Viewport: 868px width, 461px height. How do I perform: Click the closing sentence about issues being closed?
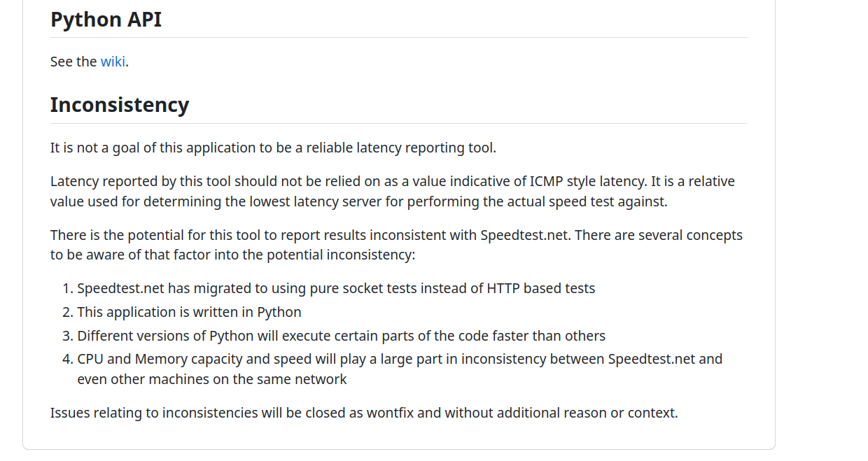tap(364, 413)
